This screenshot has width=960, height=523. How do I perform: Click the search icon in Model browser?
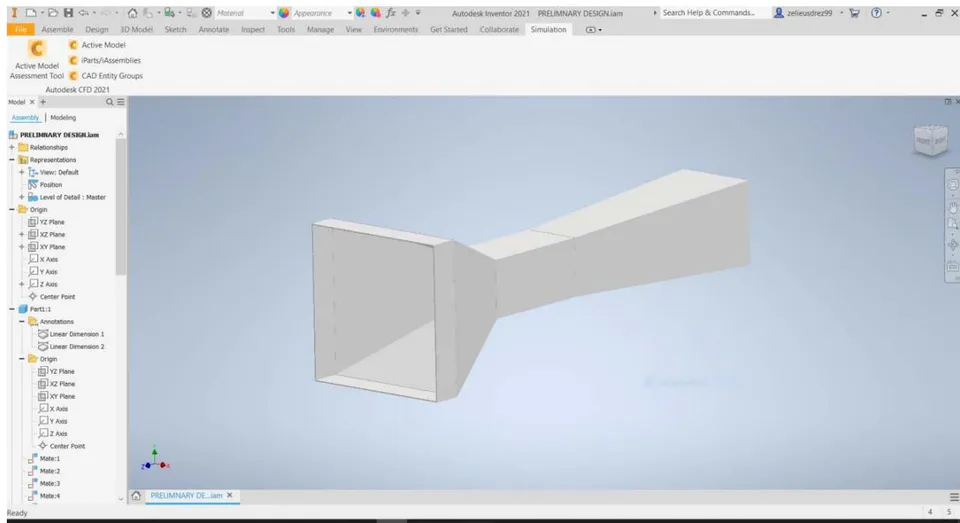click(110, 102)
